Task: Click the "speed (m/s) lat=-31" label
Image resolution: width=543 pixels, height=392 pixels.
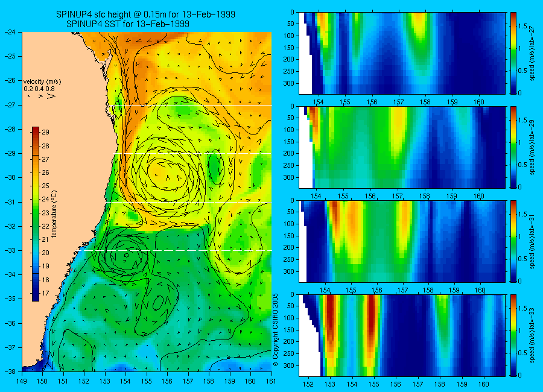Action: (x=532, y=241)
